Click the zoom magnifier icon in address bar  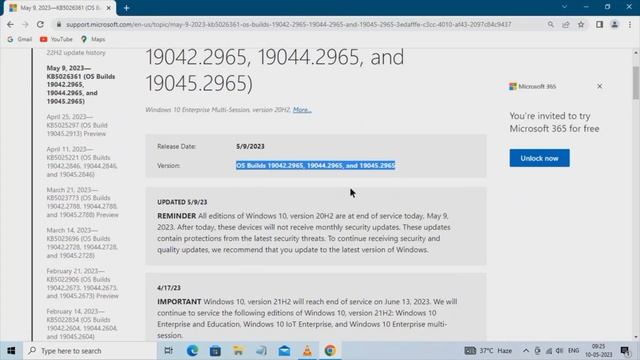click(551, 24)
